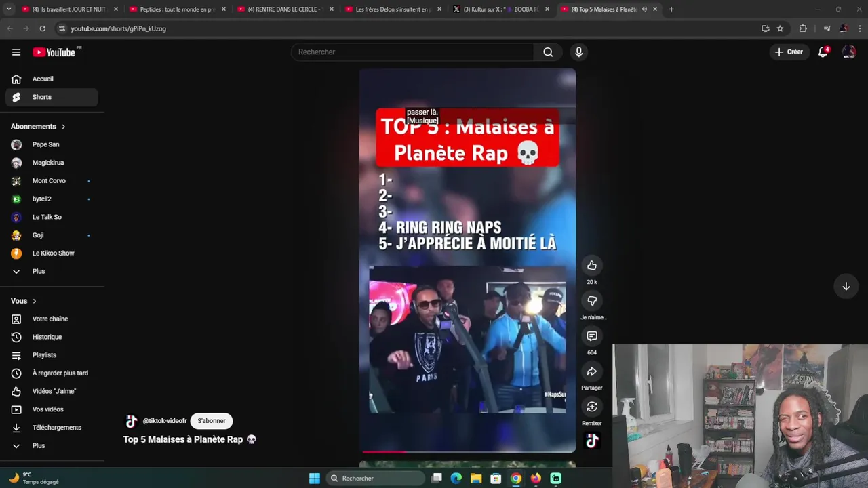The image size is (868, 488).
Task: Switch to 'Ils travaillent JOUR ET NUIT' tab
Action: point(68,9)
